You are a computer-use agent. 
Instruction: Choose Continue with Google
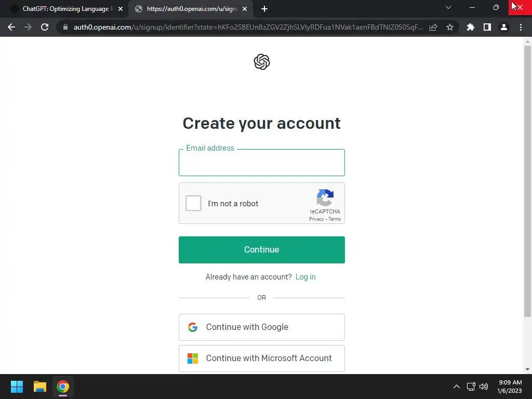(262, 327)
